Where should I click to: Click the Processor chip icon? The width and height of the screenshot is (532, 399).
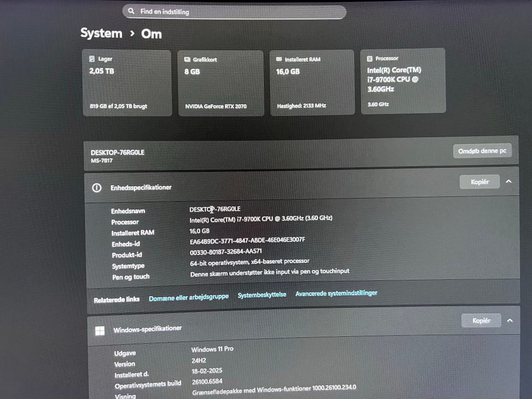coord(370,59)
